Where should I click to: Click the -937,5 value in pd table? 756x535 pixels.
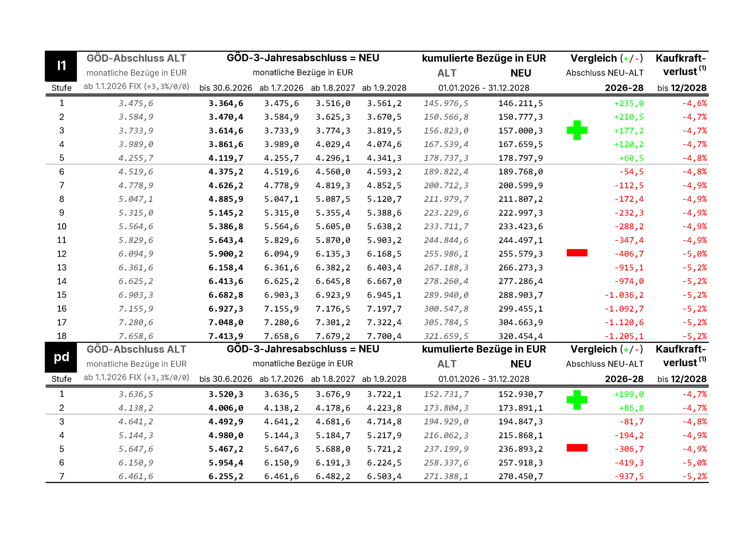(629, 477)
